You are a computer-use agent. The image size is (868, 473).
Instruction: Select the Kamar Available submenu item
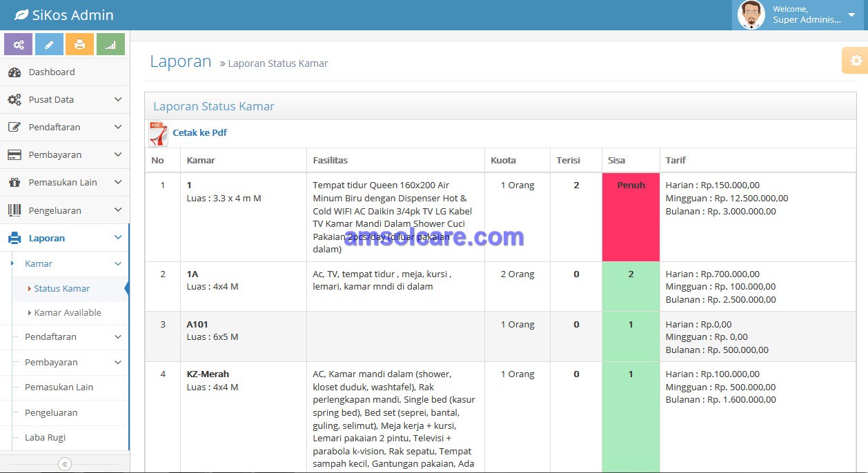click(x=68, y=312)
